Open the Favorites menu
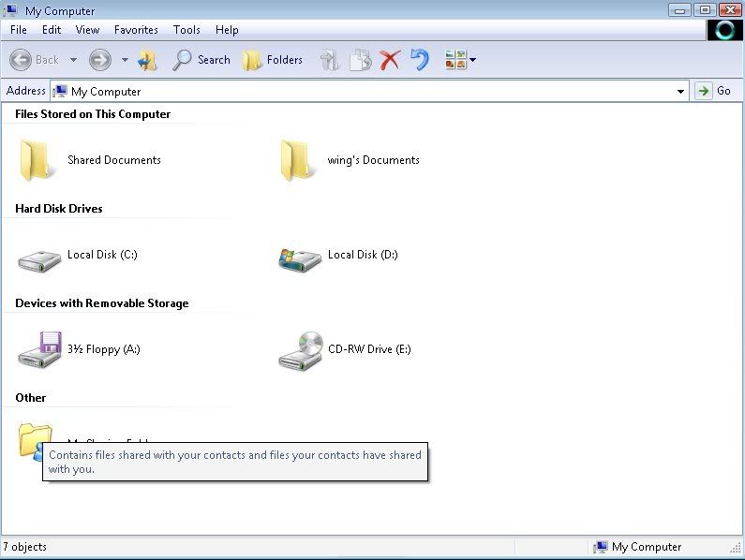Image resolution: width=745 pixels, height=560 pixels. 136,30
